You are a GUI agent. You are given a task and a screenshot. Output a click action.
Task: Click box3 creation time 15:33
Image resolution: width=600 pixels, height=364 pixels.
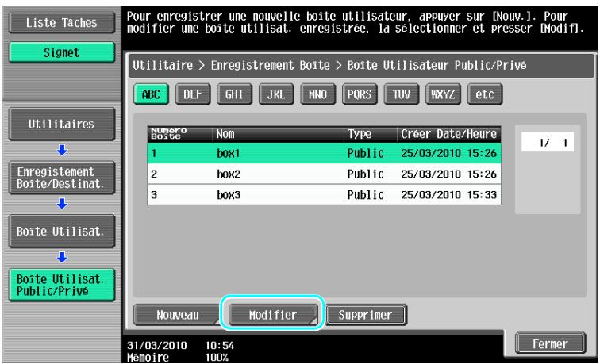(483, 195)
